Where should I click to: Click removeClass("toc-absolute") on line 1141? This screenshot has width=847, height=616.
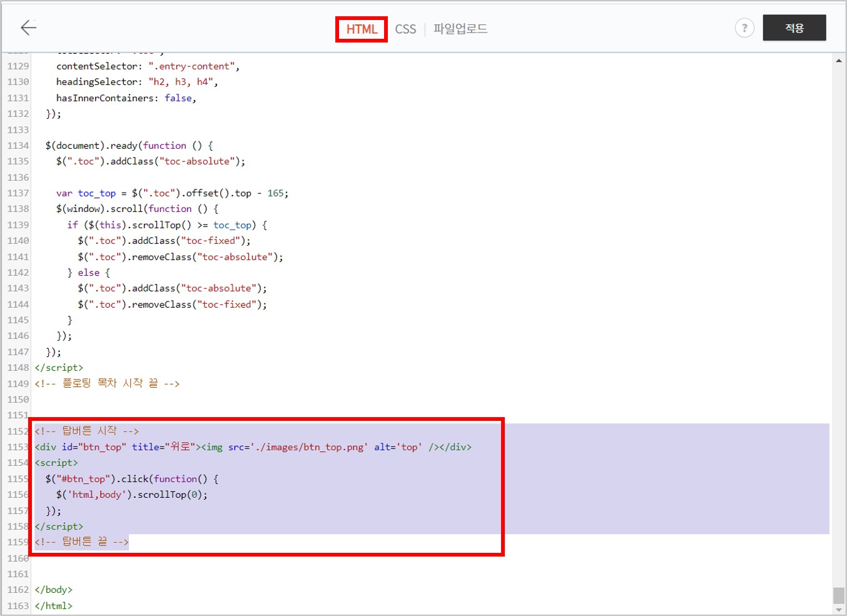[x=180, y=257]
